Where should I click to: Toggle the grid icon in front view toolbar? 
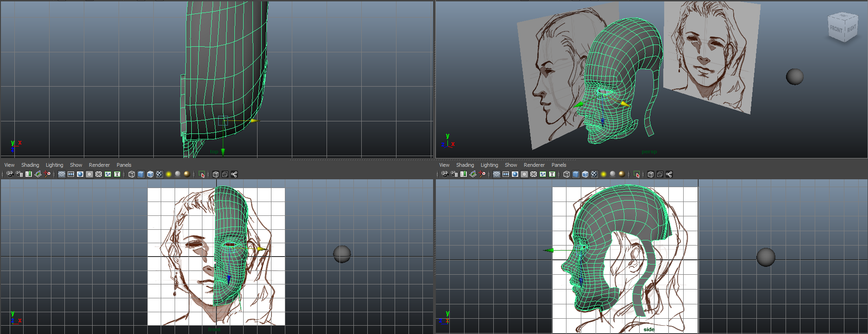pyautogui.click(x=62, y=174)
